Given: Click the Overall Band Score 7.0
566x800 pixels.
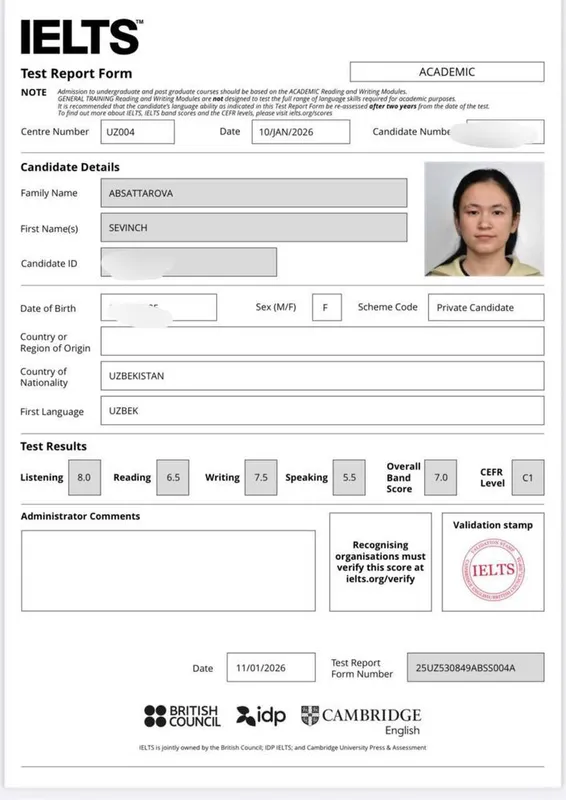Looking at the screenshot, I should (441, 478).
